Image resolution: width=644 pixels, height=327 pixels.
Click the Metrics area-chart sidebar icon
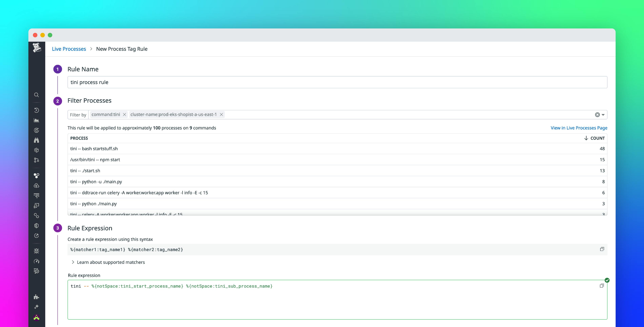(36, 120)
